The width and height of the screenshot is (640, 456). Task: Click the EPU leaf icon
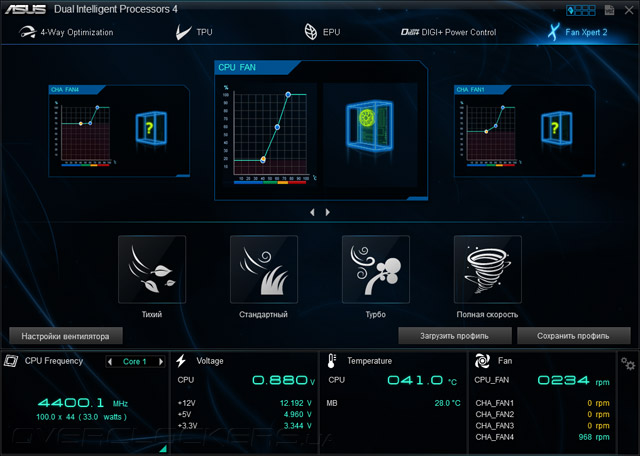(x=311, y=32)
